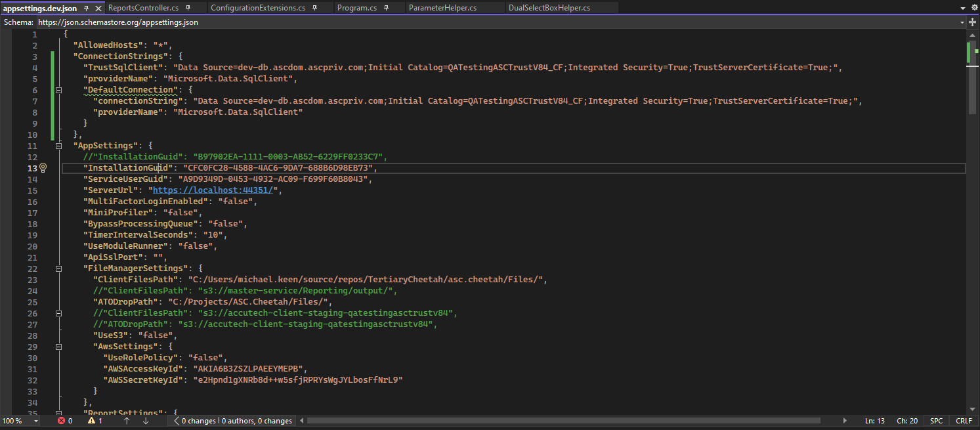The image size is (980, 430).
Task: Click the error count icon in status bar
Action: click(x=62, y=421)
